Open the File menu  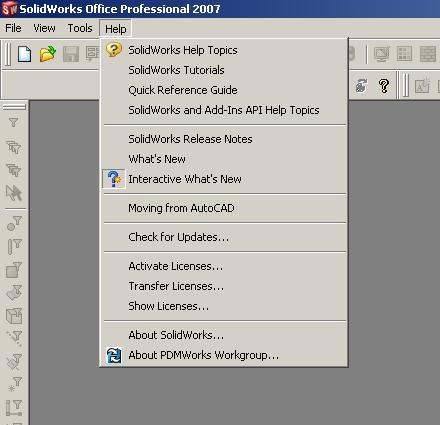(x=13, y=28)
